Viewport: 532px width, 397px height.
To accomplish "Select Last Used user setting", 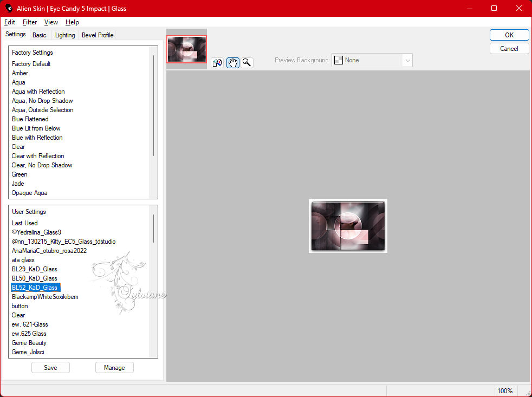I will 24,223.
